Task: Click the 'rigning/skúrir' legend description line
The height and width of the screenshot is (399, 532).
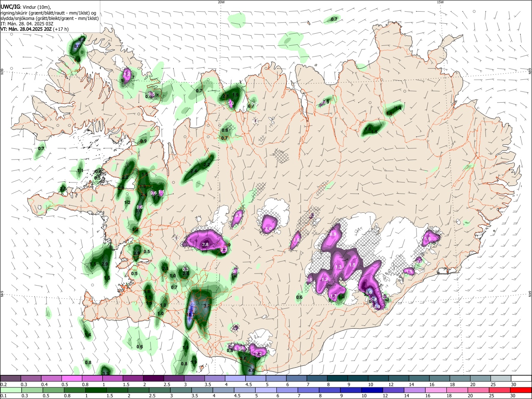Action: 48,12
